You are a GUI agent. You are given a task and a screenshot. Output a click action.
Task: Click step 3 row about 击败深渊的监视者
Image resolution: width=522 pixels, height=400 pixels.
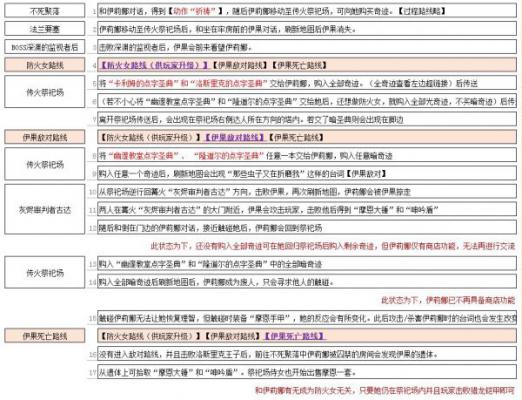click(307, 47)
